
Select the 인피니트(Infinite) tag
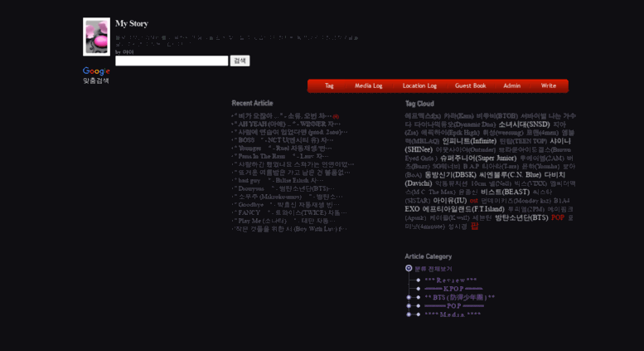coord(469,141)
